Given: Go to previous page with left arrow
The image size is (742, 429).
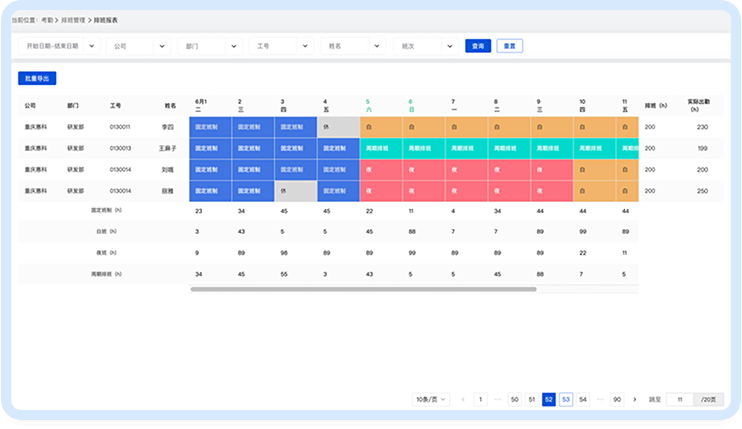Looking at the screenshot, I should click(x=463, y=399).
